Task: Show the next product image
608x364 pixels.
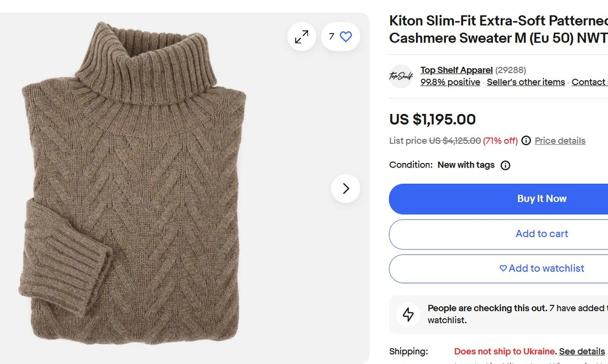Action: 346,188
